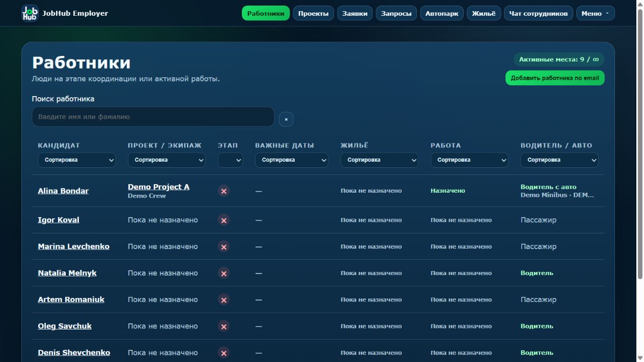Click the red X stage icon for Alina Bondar
The height and width of the screenshot is (362, 644).
pyautogui.click(x=223, y=191)
